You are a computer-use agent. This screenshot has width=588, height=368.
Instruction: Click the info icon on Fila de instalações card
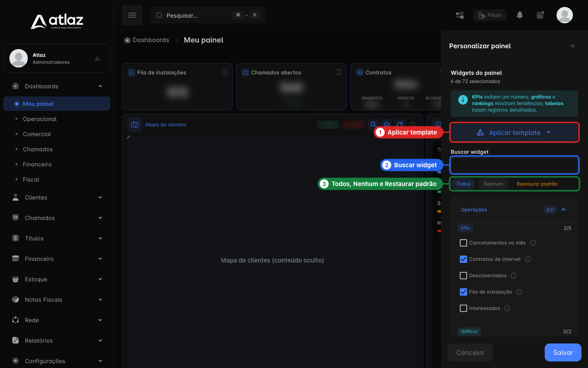pyautogui.click(x=225, y=72)
